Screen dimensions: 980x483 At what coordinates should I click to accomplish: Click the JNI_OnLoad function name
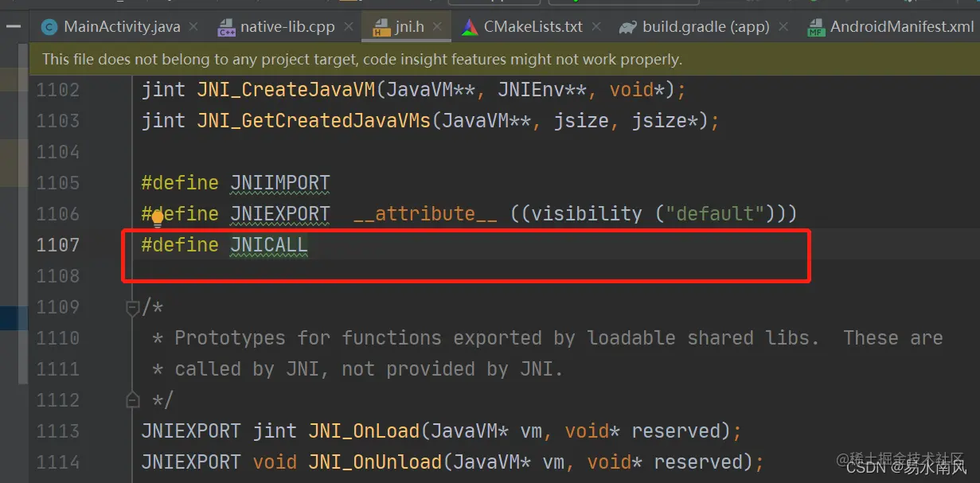pos(364,431)
